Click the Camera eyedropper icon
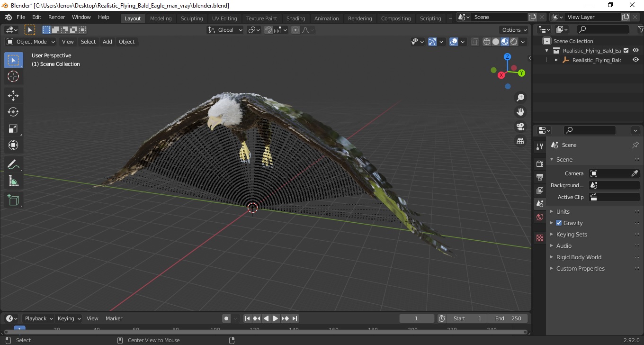The width and height of the screenshot is (644, 345). pyautogui.click(x=635, y=173)
